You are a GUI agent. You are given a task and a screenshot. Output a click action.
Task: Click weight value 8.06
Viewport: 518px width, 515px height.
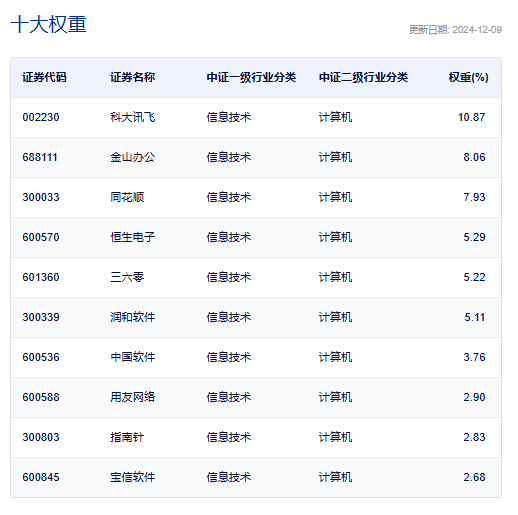474,157
